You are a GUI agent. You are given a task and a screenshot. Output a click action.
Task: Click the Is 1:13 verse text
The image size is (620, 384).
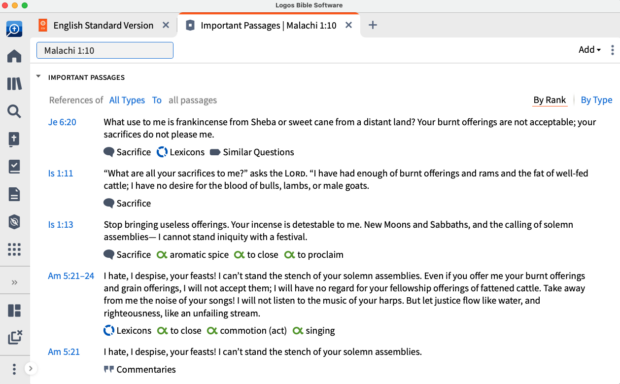click(338, 231)
